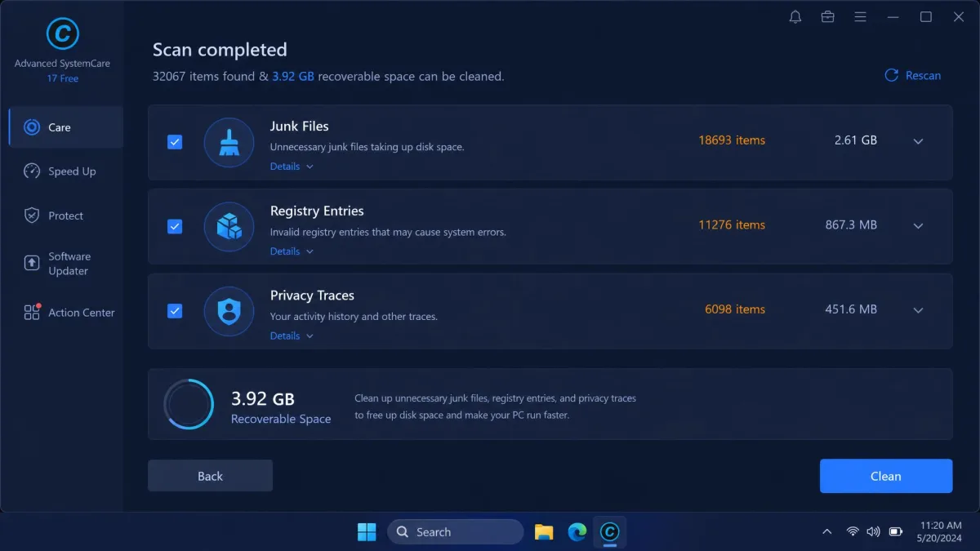Open notifications bell icon

795,16
